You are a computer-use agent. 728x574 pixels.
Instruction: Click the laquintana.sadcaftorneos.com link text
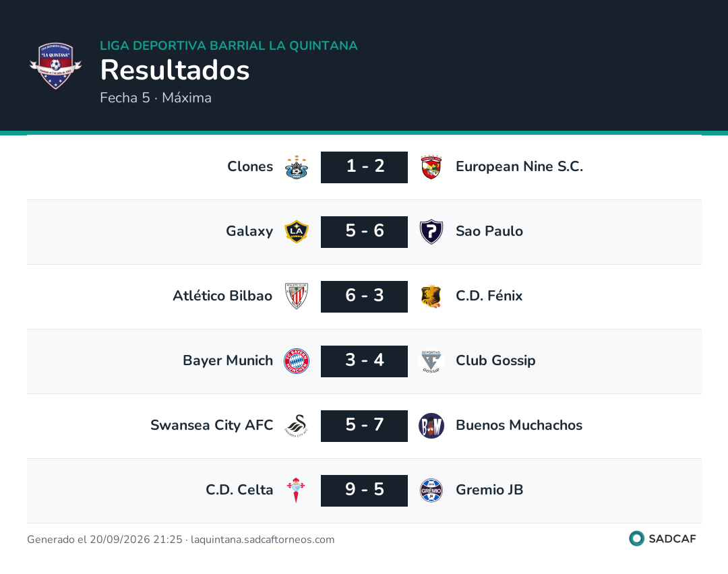pyautogui.click(x=263, y=540)
